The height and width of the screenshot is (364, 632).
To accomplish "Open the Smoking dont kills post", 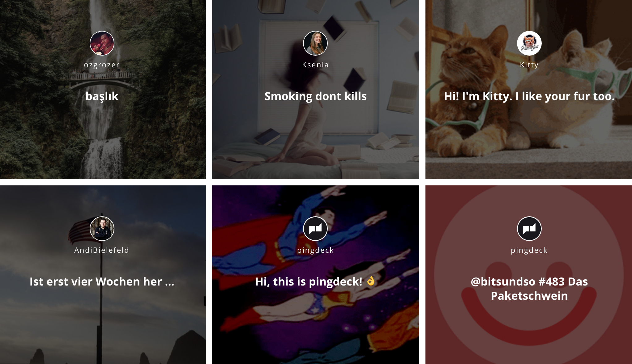I will click(x=315, y=96).
